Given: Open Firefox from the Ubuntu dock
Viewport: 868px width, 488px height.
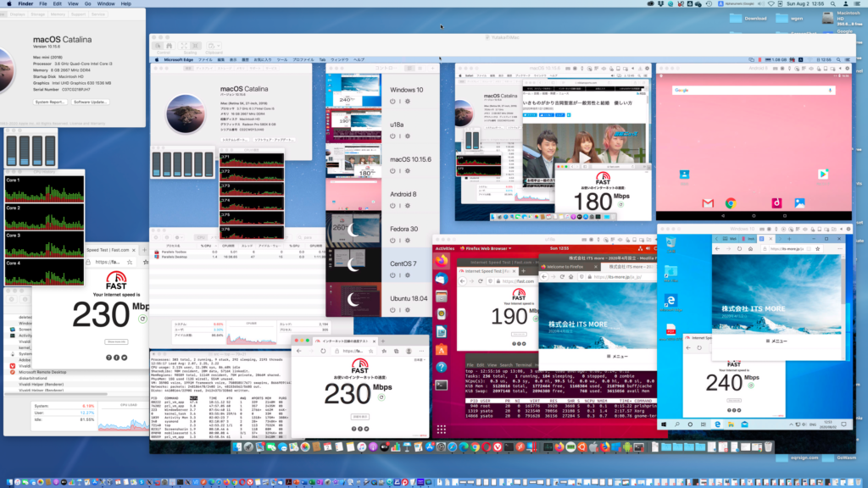Looking at the screenshot, I should tap(442, 261).
